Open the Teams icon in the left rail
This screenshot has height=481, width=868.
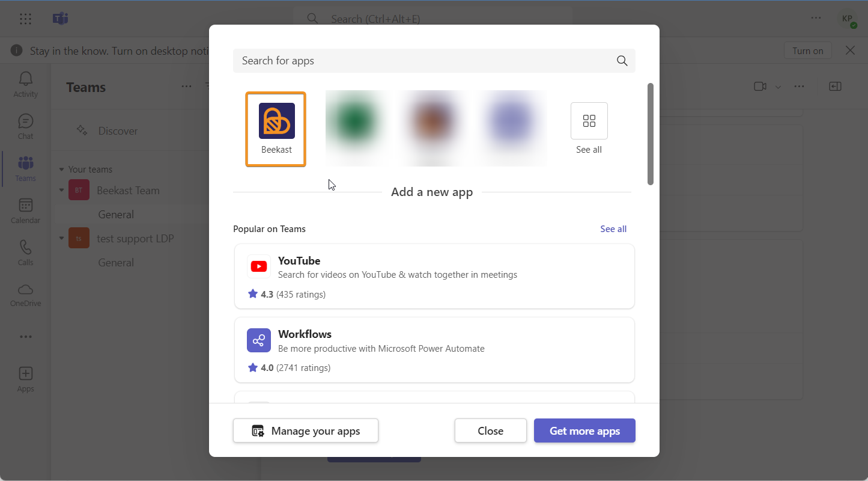pos(25,168)
